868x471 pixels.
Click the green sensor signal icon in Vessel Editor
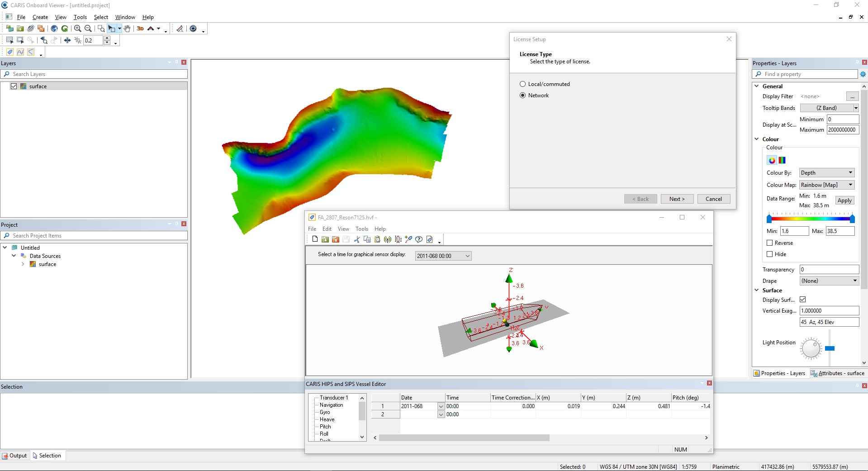pyautogui.click(x=388, y=239)
